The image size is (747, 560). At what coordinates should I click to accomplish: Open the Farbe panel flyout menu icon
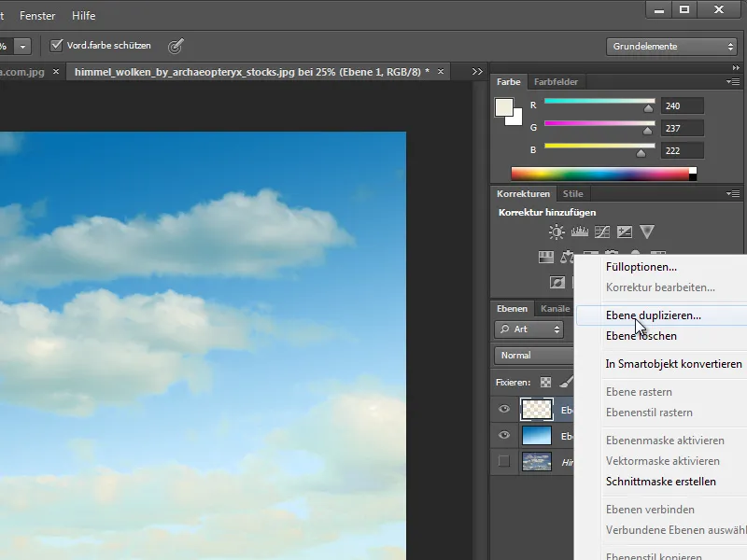[733, 81]
